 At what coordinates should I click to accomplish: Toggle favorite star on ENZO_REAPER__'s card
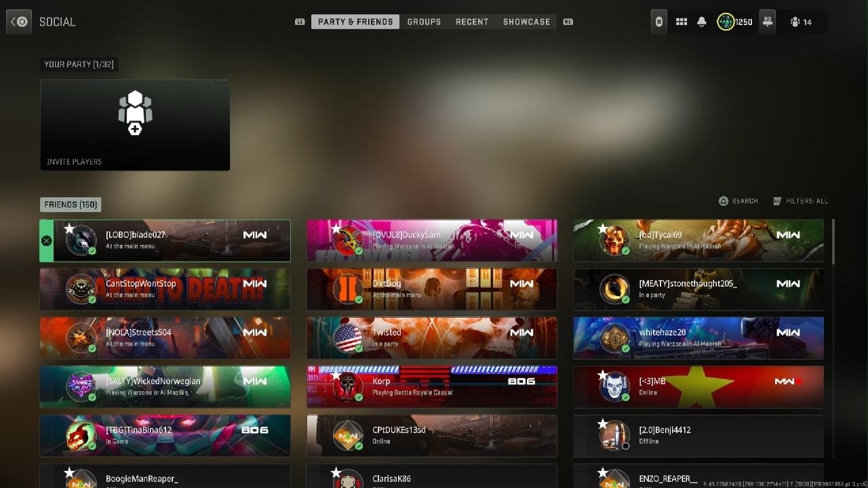coord(602,472)
